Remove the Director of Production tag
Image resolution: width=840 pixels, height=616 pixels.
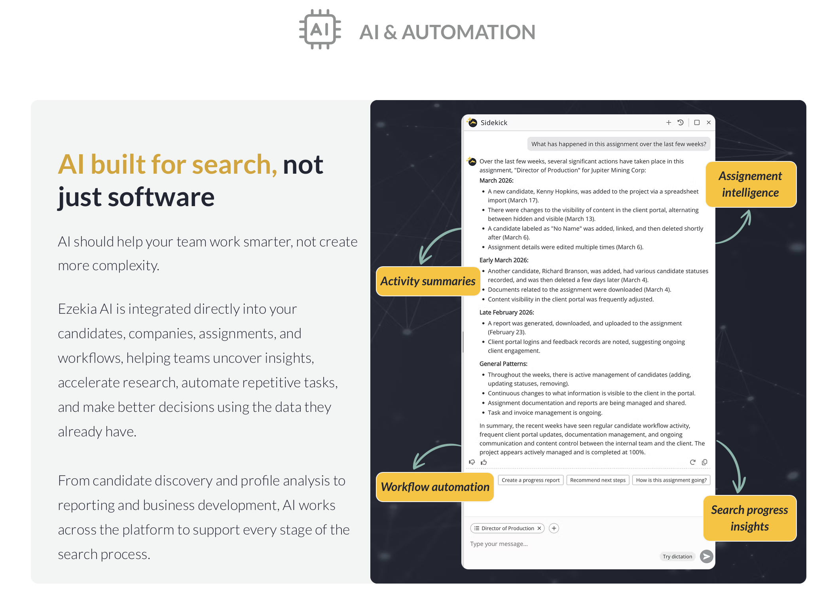[x=539, y=528]
